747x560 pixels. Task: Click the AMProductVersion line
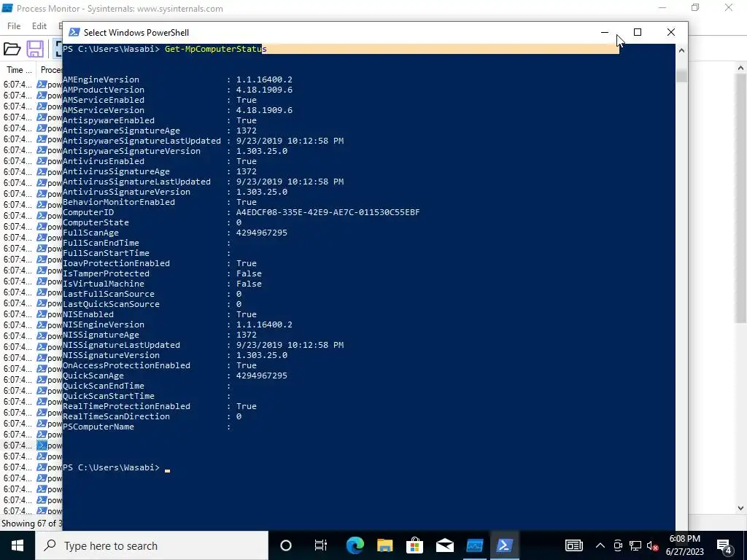[x=177, y=90]
